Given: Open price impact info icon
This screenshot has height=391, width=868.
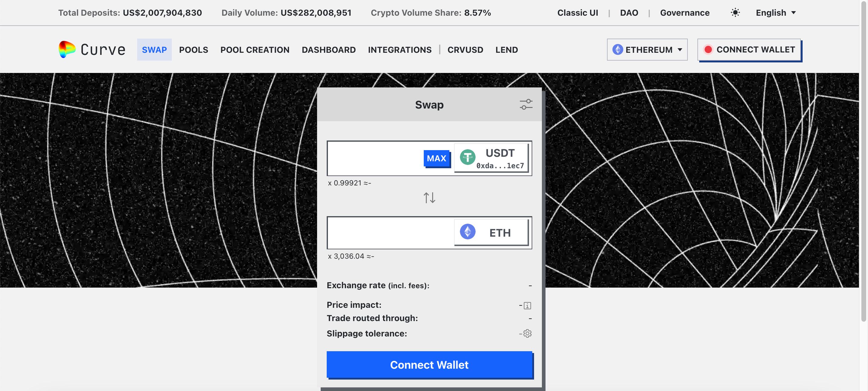Looking at the screenshot, I should 527,305.
